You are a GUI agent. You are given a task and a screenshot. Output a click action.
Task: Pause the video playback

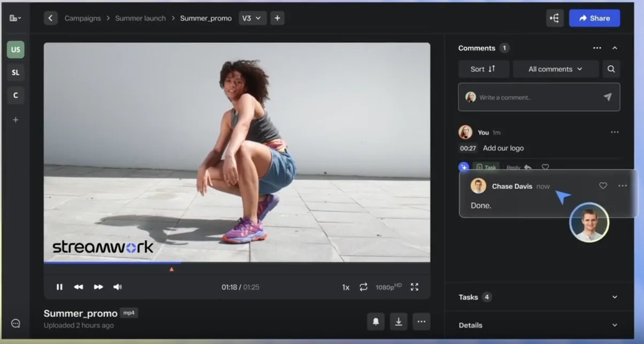pos(59,287)
